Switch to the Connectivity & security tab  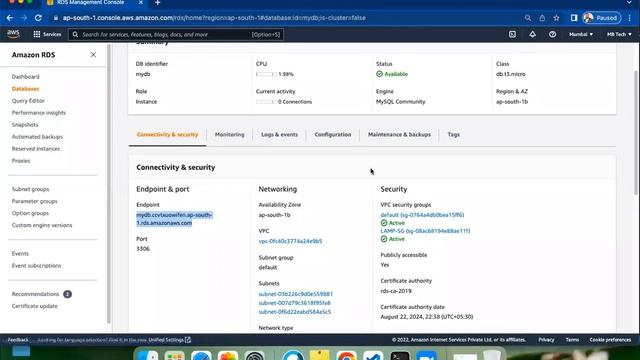[167, 134]
